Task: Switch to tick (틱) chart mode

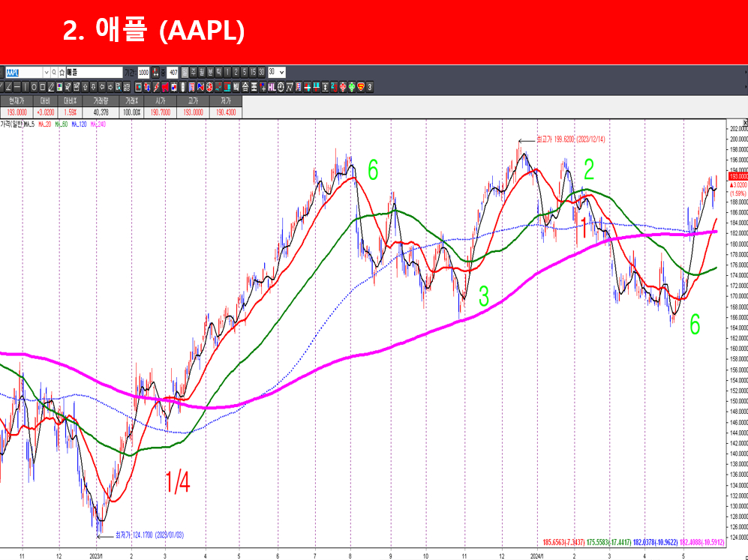Action: pos(218,72)
